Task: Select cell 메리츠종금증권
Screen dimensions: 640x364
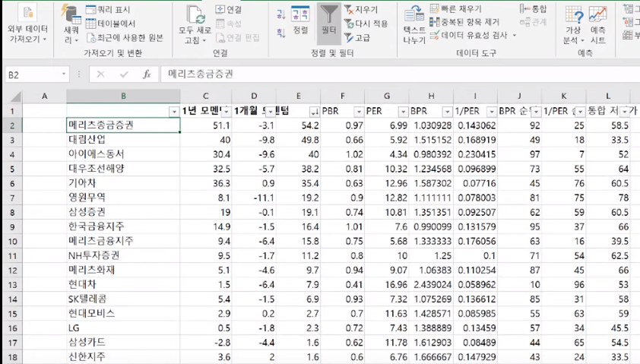Action: [x=123, y=125]
